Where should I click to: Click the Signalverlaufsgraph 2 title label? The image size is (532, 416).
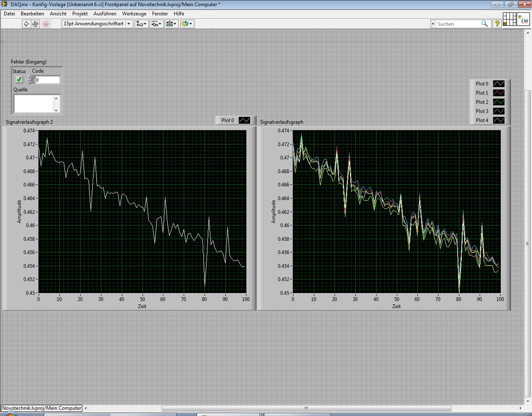pyautogui.click(x=30, y=122)
